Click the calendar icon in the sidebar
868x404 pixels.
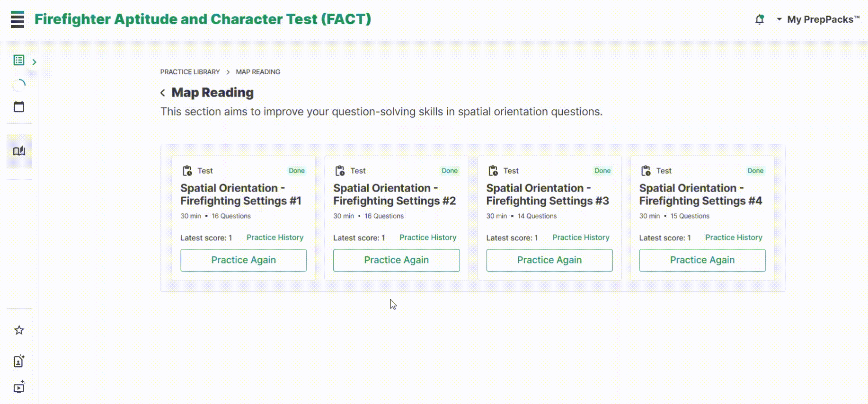[x=19, y=106]
